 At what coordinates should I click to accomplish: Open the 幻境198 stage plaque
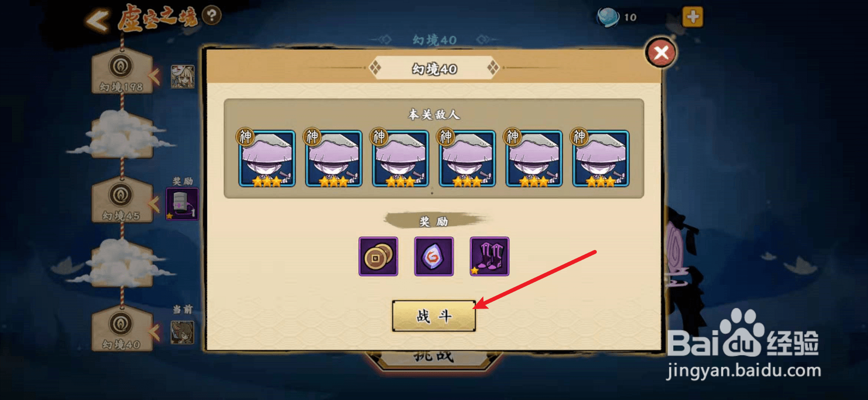pos(122,70)
